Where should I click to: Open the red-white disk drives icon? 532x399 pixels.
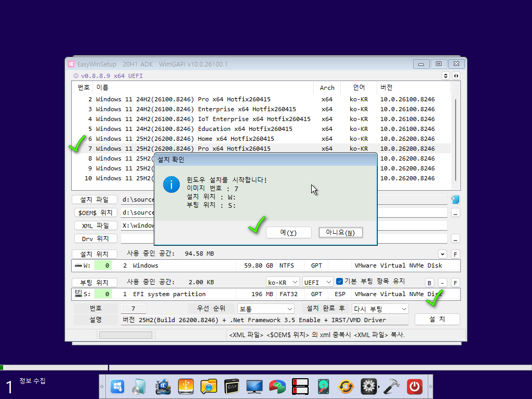pos(300,387)
